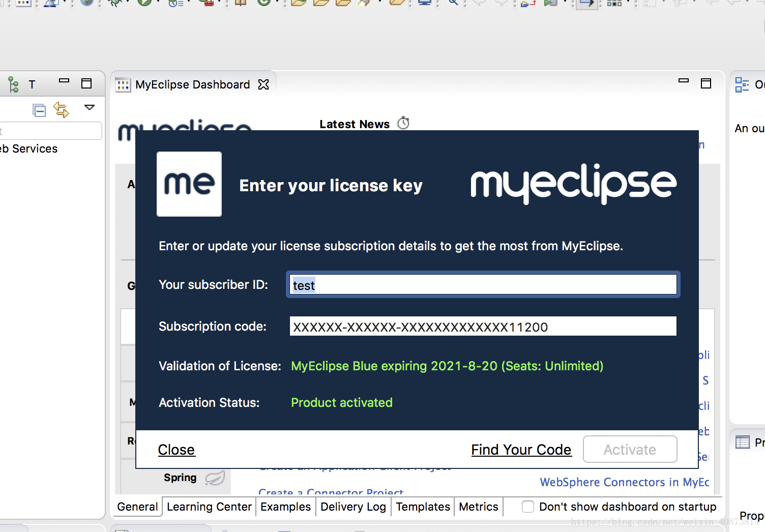Focus the Your subscriber ID field
The image size is (765, 532).
pos(483,285)
